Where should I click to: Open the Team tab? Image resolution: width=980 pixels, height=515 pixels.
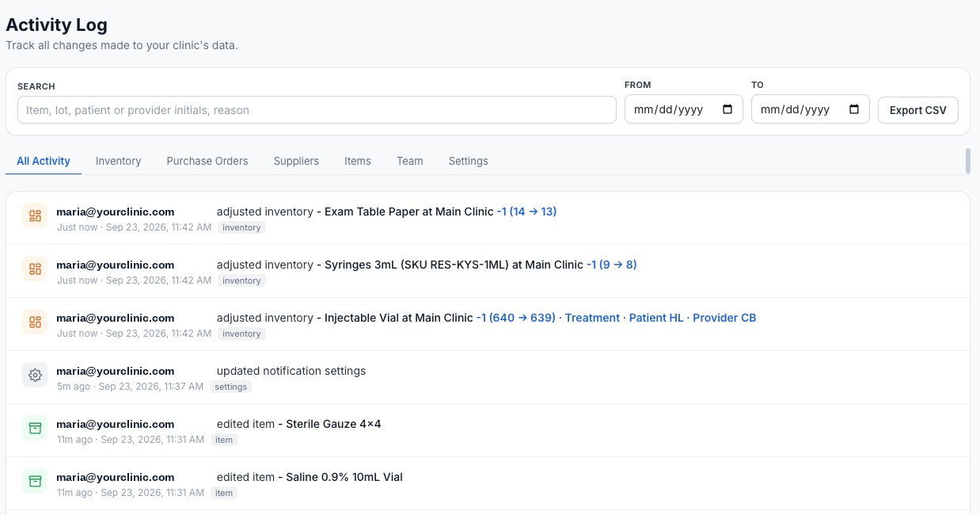pos(410,161)
